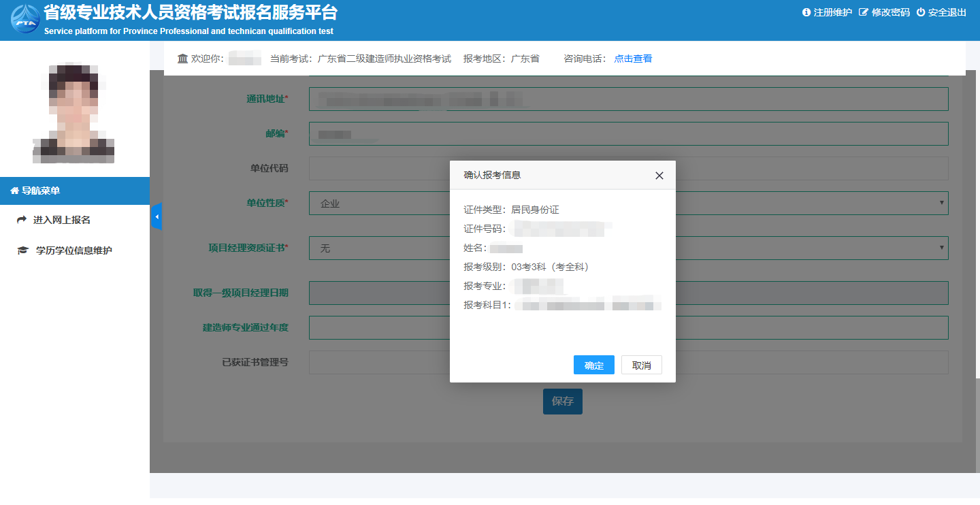Screen dimensions: 980x505
Task: Click the home icon beside 导航菜单
Action: click(14, 191)
